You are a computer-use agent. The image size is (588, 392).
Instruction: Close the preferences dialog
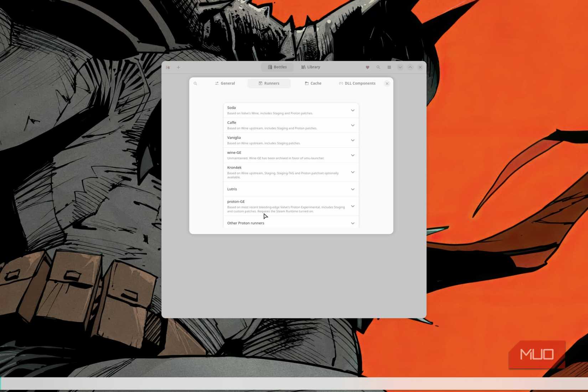click(x=387, y=83)
